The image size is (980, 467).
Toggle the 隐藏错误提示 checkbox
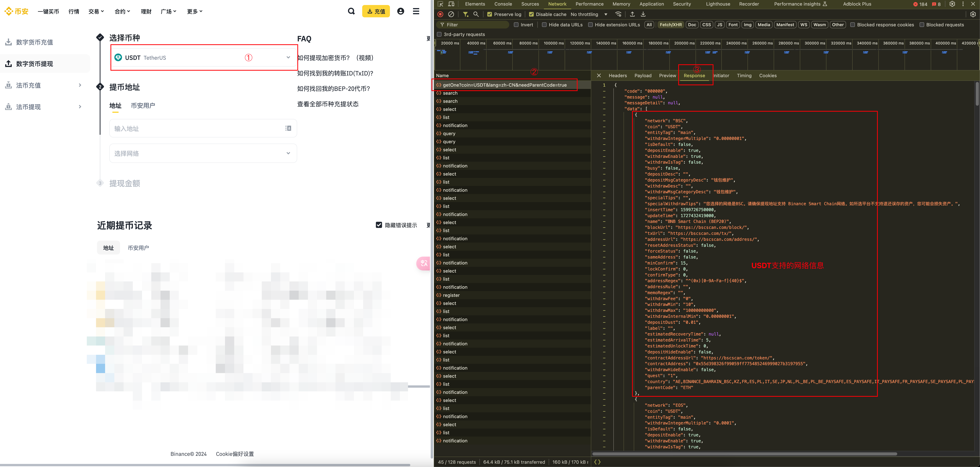pyautogui.click(x=379, y=225)
